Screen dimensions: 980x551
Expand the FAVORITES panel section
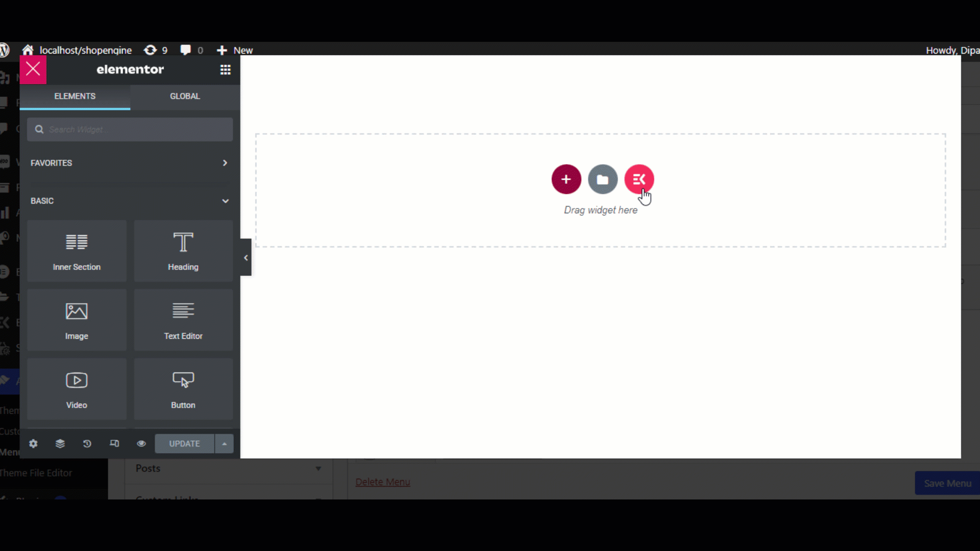(225, 163)
